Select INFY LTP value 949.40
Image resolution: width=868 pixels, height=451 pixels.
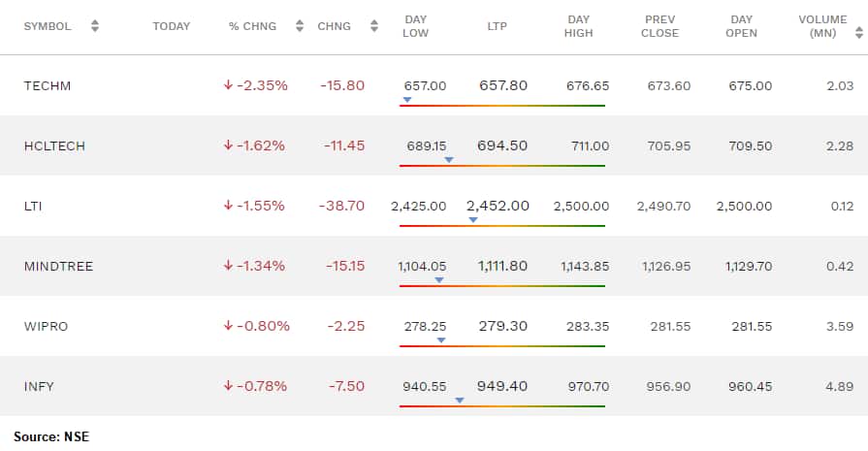[502, 386]
